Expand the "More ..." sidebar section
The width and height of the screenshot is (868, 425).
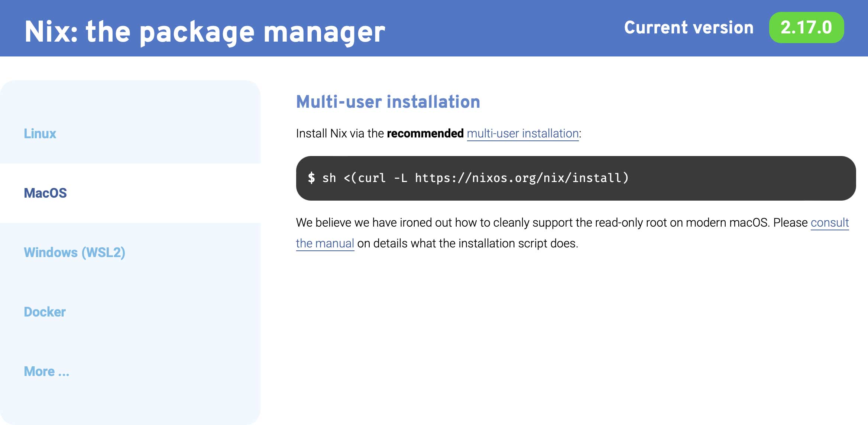pyautogui.click(x=46, y=371)
